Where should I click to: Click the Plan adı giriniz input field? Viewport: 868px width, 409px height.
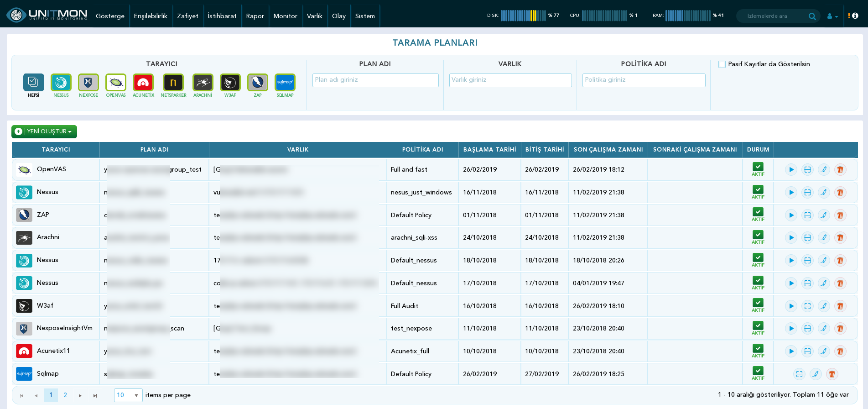coord(375,80)
